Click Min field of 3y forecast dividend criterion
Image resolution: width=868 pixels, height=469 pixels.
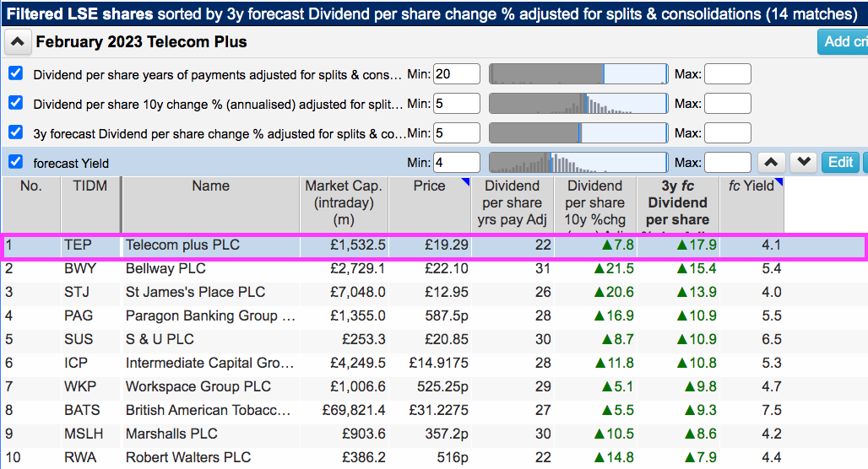coord(457,132)
